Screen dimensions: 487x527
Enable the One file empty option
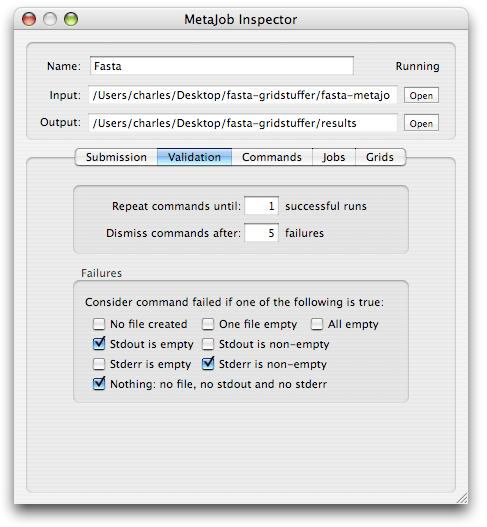pos(208,324)
